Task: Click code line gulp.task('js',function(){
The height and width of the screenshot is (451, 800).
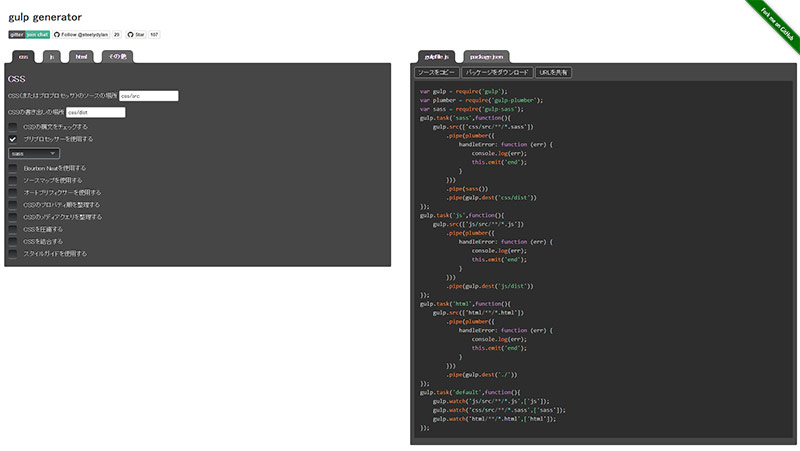Action: click(462, 215)
